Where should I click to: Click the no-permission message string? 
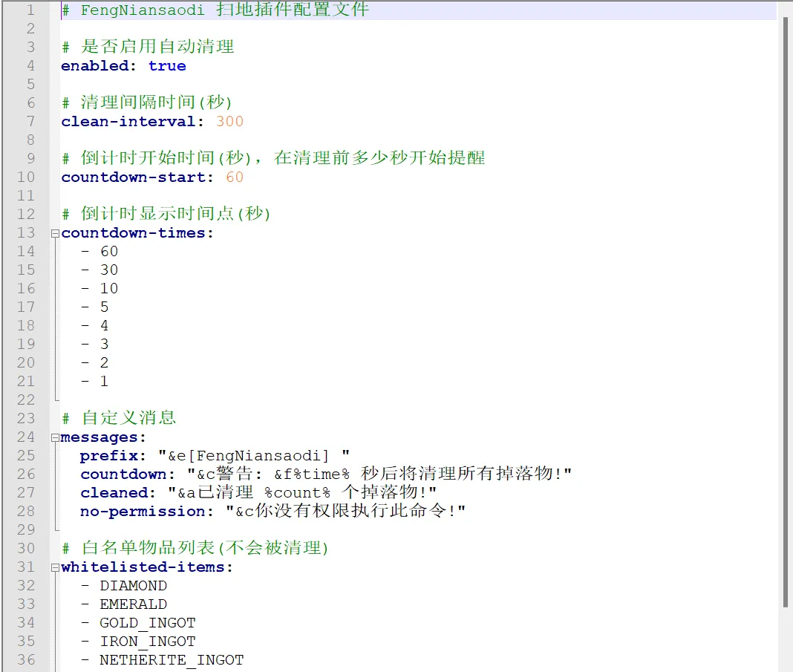[x=345, y=512]
